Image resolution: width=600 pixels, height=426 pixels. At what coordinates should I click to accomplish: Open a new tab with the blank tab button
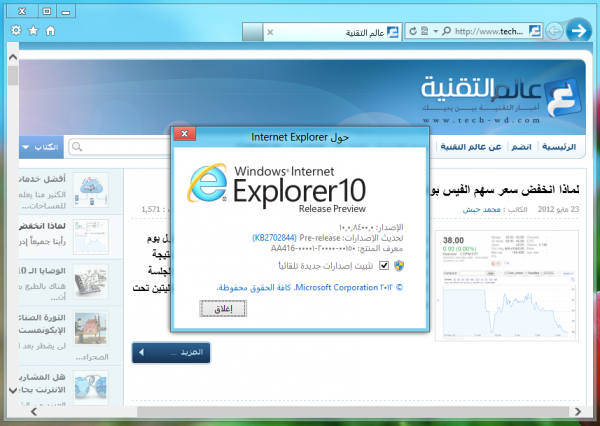[x=253, y=32]
